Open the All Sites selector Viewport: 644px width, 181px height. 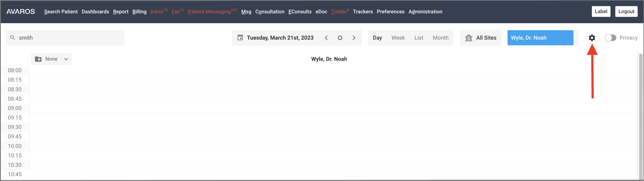pos(480,38)
